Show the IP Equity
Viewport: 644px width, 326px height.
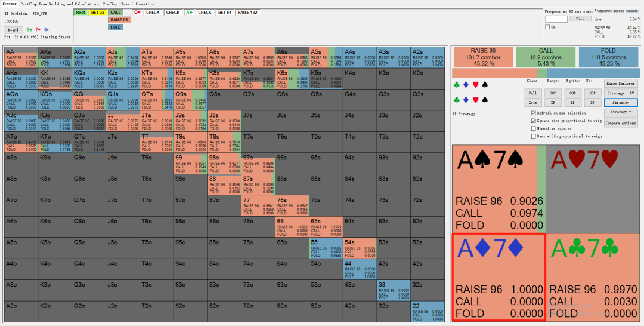[x=573, y=102]
